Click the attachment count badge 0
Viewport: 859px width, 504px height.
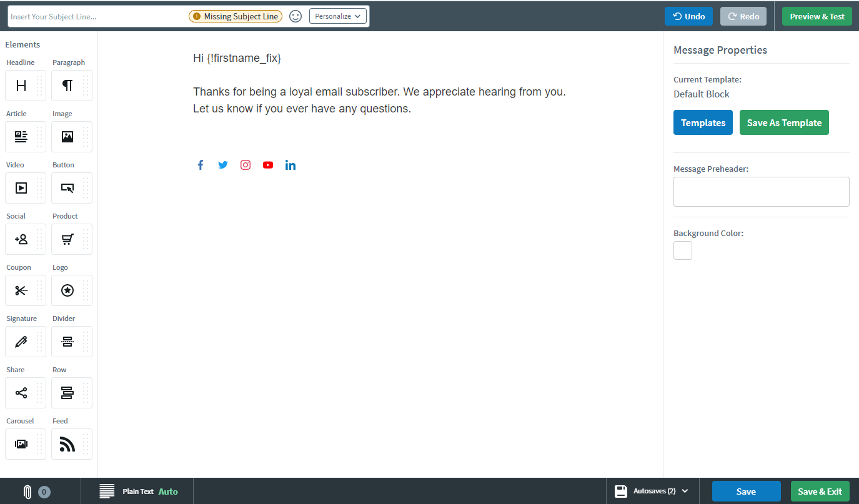click(x=44, y=492)
